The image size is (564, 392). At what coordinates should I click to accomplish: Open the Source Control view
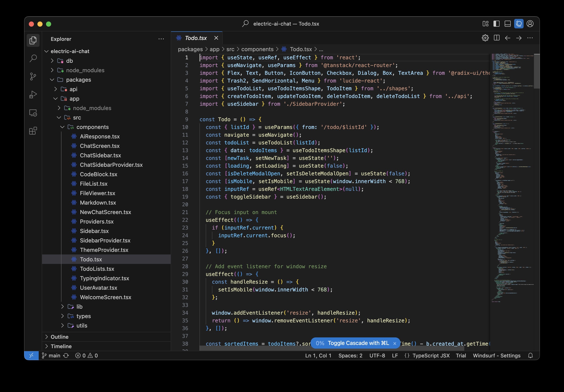33,76
